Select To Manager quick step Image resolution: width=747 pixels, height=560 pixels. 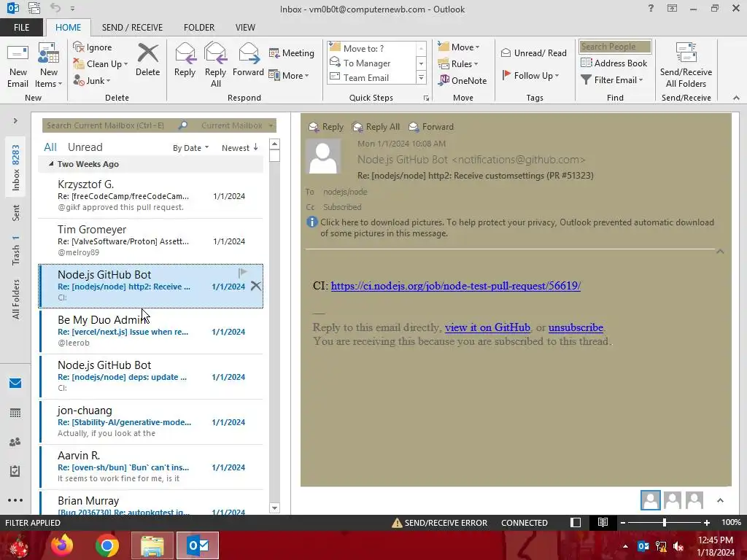pyautogui.click(x=372, y=63)
